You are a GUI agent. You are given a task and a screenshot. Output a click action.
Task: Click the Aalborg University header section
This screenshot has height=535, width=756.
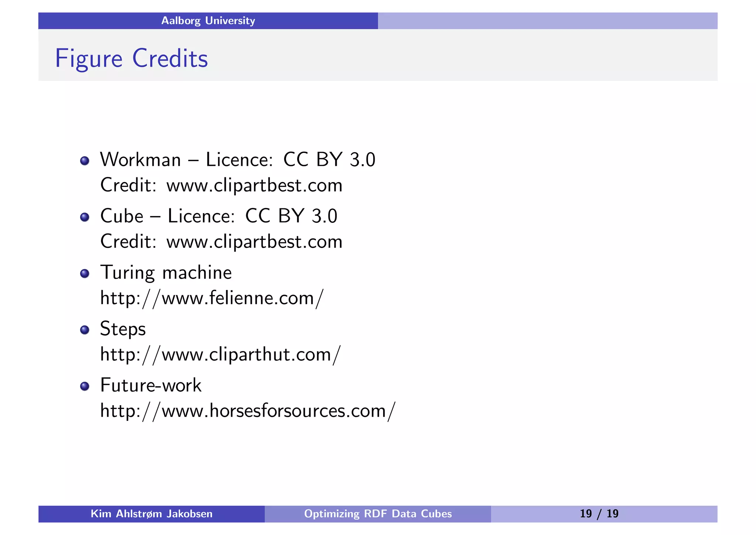pyautogui.click(x=208, y=21)
